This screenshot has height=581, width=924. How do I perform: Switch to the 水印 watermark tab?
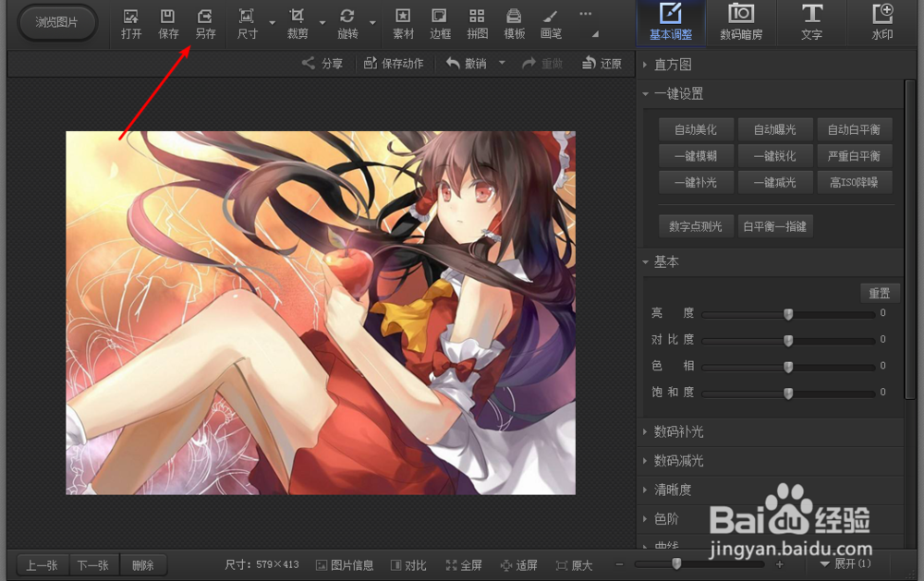(x=882, y=22)
